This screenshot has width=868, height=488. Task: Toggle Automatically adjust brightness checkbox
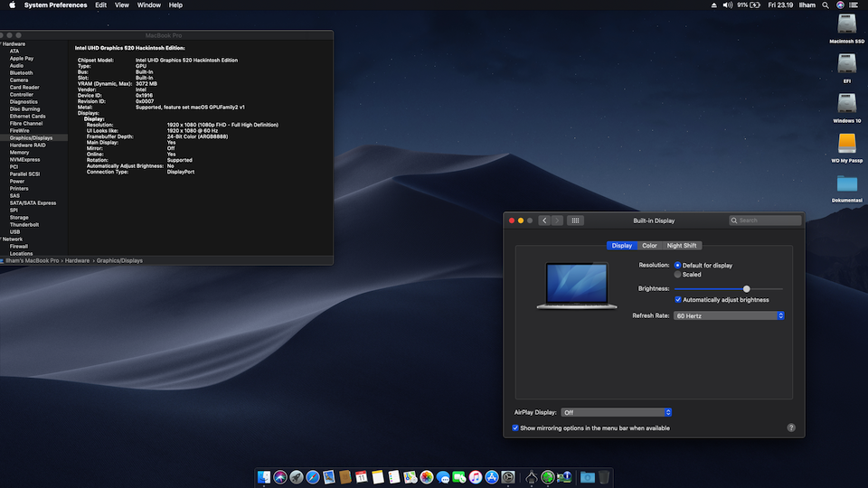pos(678,300)
